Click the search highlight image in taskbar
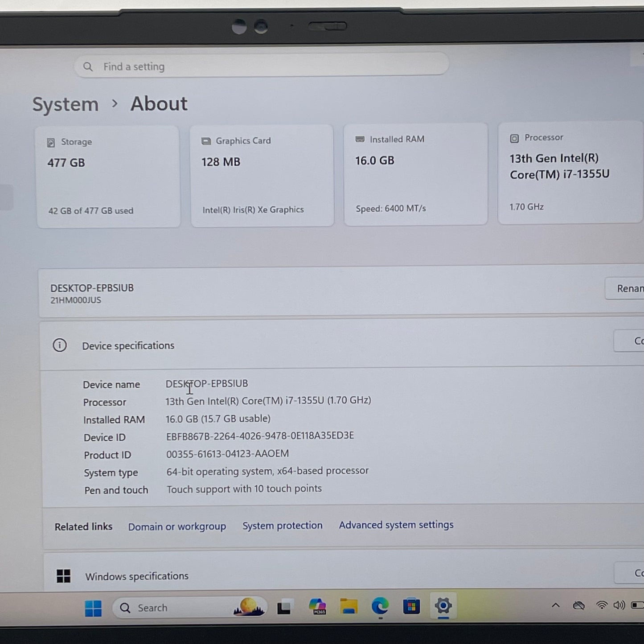The height and width of the screenshot is (644, 644). [x=249, y=607]
